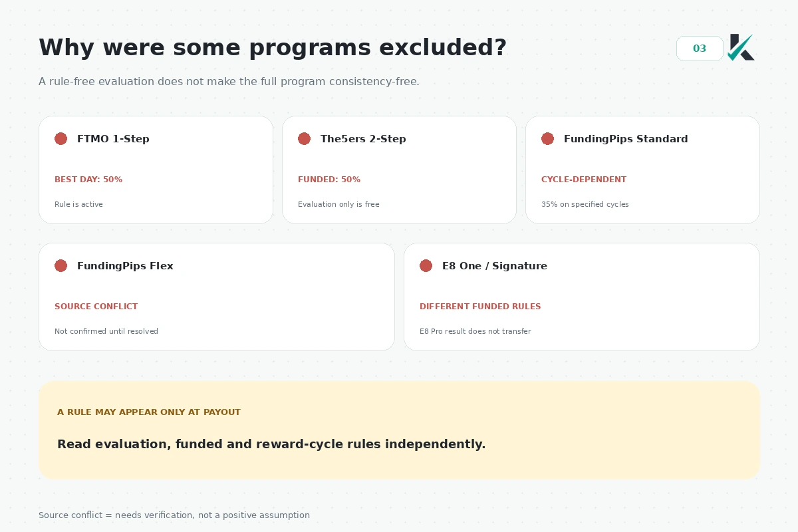Click 'Not confirmed until resolved' text
Image resolution: width=798 pixels, height=532 pixels.
click(106, 331)
